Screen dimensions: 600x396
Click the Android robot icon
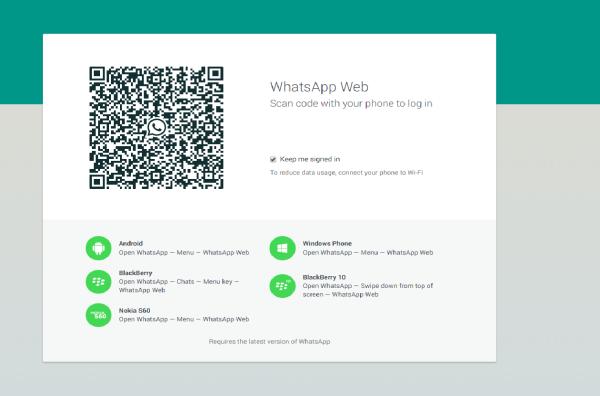tap(98, 248)
